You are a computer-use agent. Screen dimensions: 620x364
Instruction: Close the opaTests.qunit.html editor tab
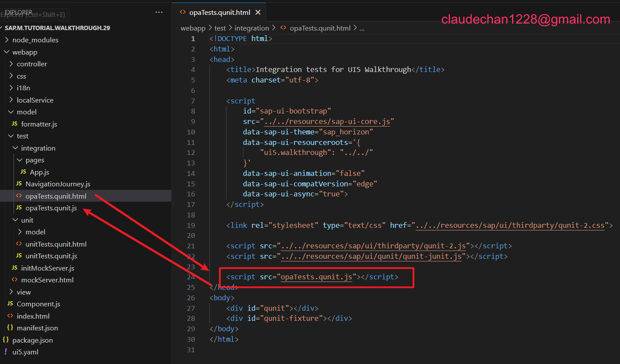pyautogui.click(x=258, y=12)
